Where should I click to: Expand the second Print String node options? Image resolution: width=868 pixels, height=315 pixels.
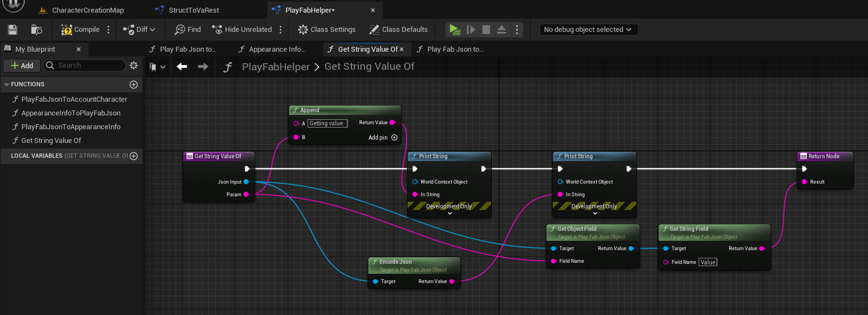coord(595,213)
